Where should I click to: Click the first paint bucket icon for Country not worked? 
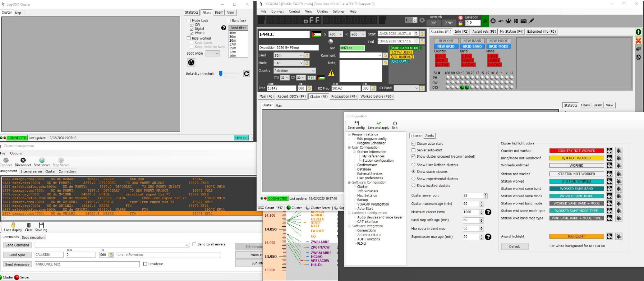pos(609,151)
